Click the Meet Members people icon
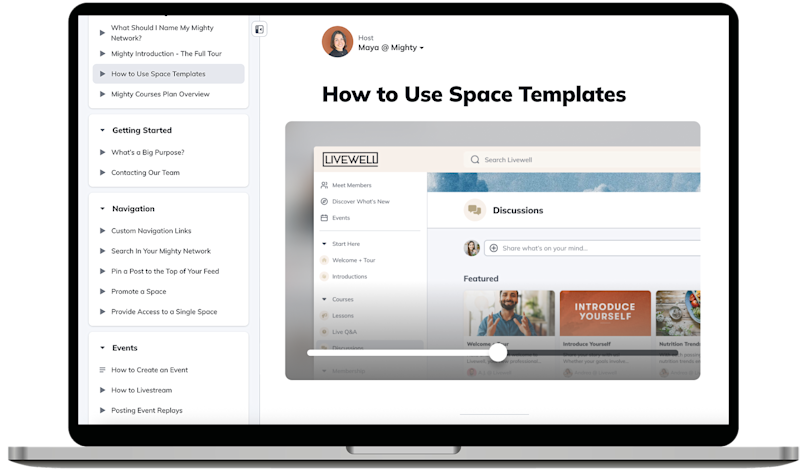 [324, 186]
